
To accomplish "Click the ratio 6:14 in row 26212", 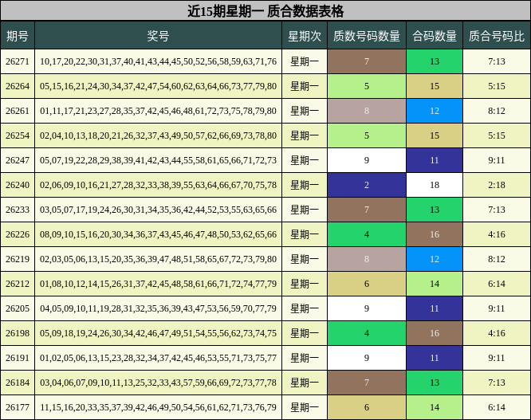I will point(497,284).
